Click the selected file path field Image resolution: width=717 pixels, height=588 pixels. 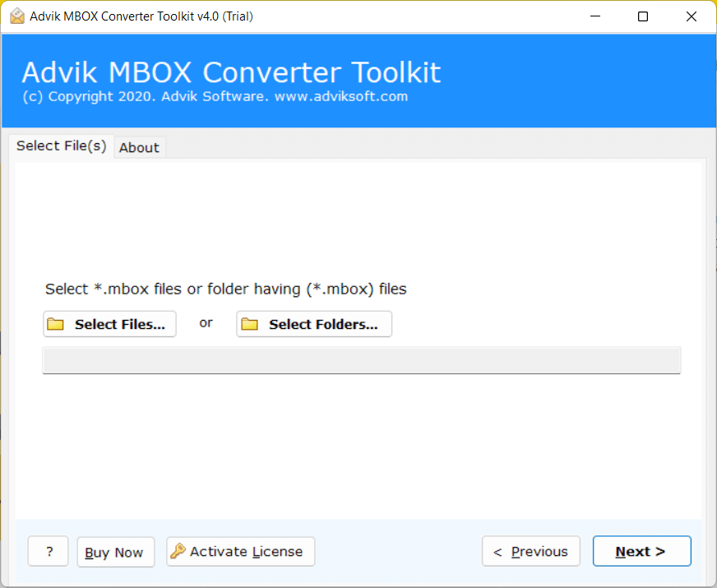[x=361, y=360]
